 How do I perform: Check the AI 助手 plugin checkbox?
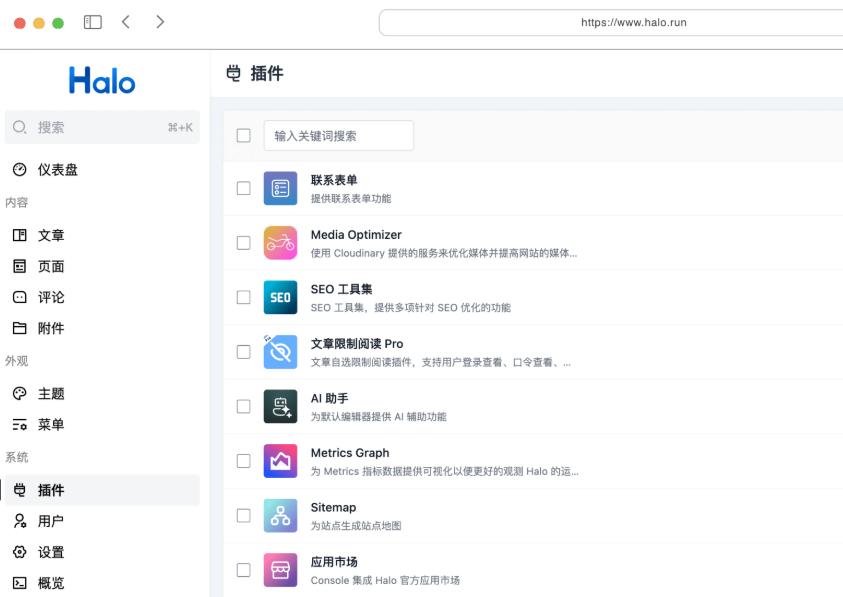pos(243,404)
